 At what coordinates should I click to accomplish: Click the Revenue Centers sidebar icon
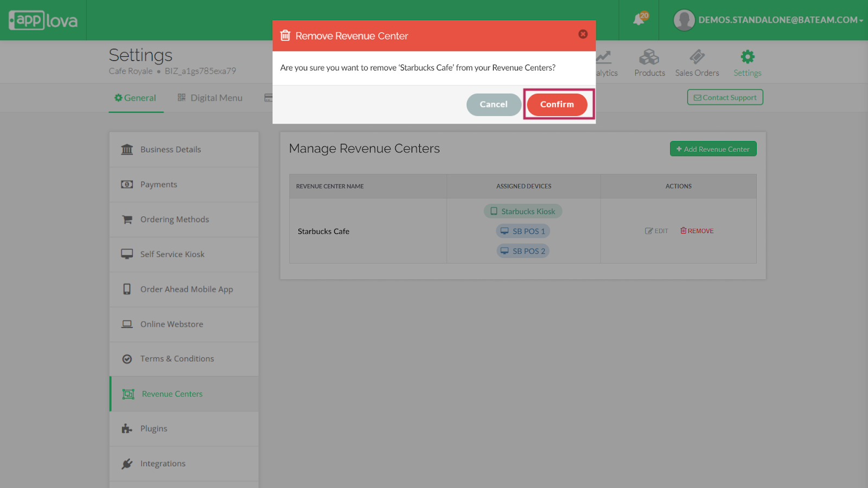pos(128,394)
